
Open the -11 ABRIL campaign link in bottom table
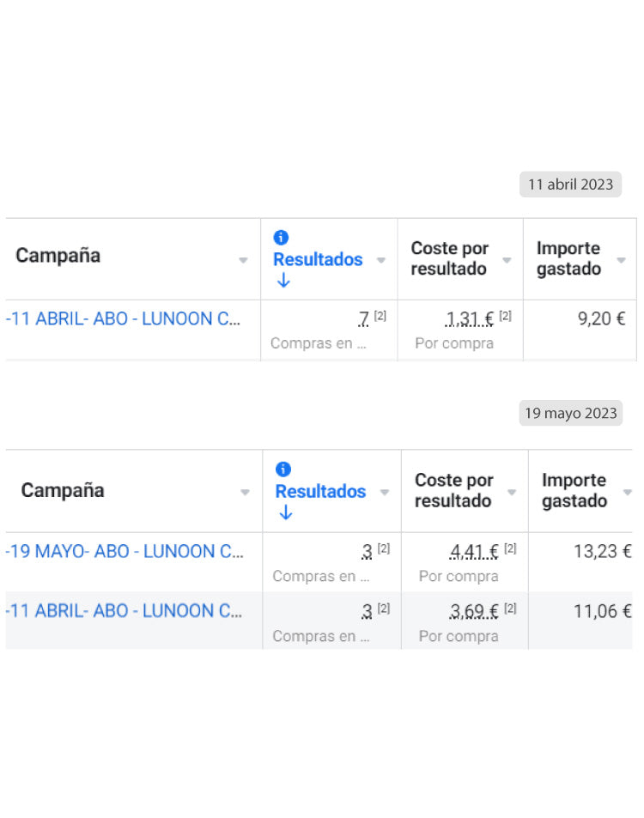(x=124, y=610)
